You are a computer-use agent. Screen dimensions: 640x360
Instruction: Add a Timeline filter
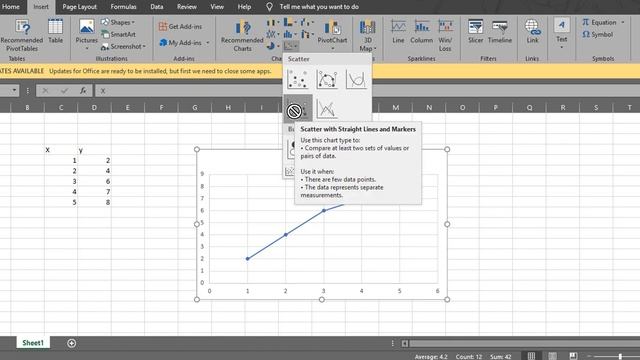click(x=500, y=31)
